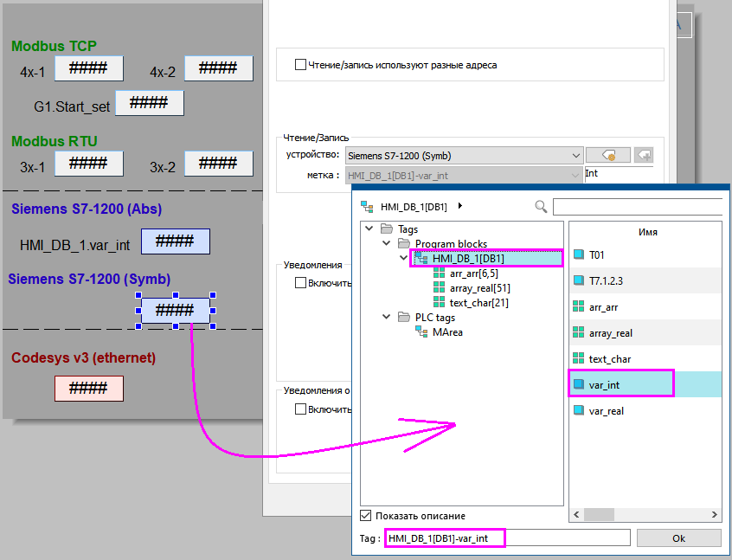Select the Modbus RTU 3x-1 numeric field
Screen dimensions: 732x560
pos(89,164)
